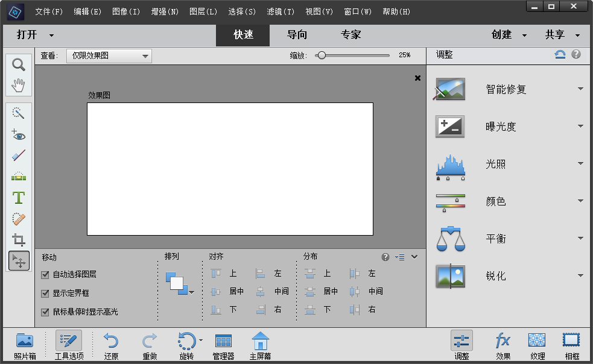Click the 25% zoom value field
The height and width of the screenshot is (364, 593).
pyautogui.click(x=404, y=55)
